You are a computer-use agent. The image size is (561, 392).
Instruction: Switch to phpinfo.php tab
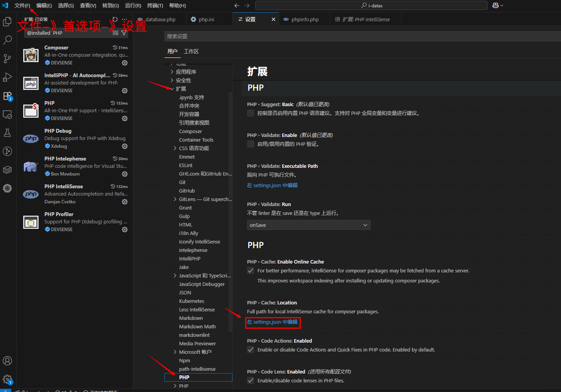click(x=305, y=19)
